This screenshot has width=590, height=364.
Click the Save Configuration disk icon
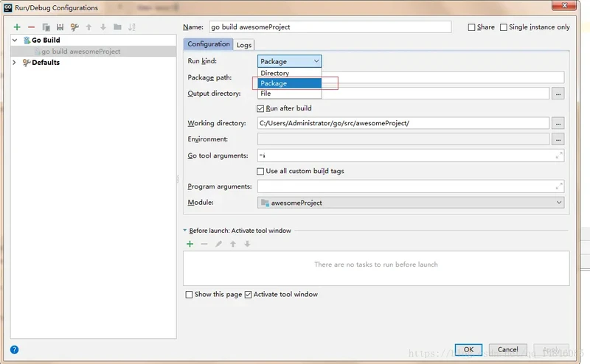60,27
